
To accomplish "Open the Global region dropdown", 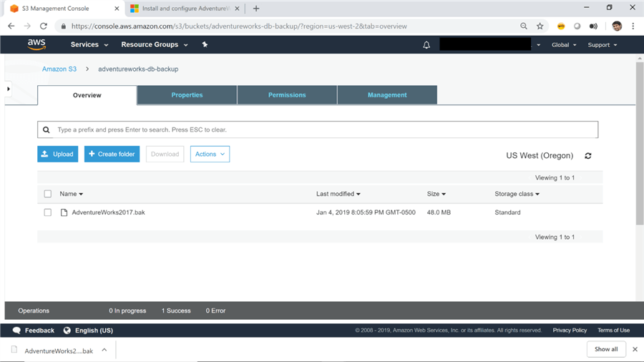I will (x=564, y=45).
